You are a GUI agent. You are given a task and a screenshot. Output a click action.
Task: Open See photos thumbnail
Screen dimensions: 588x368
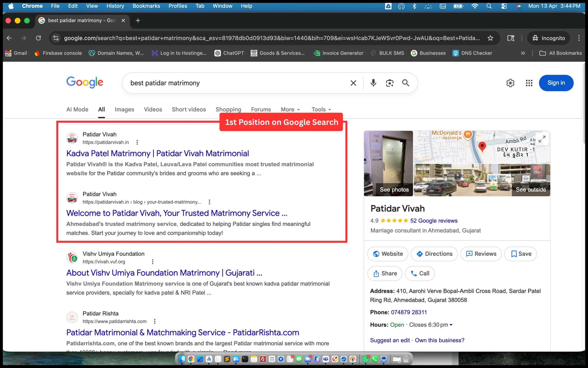click(x=388, y=164)
